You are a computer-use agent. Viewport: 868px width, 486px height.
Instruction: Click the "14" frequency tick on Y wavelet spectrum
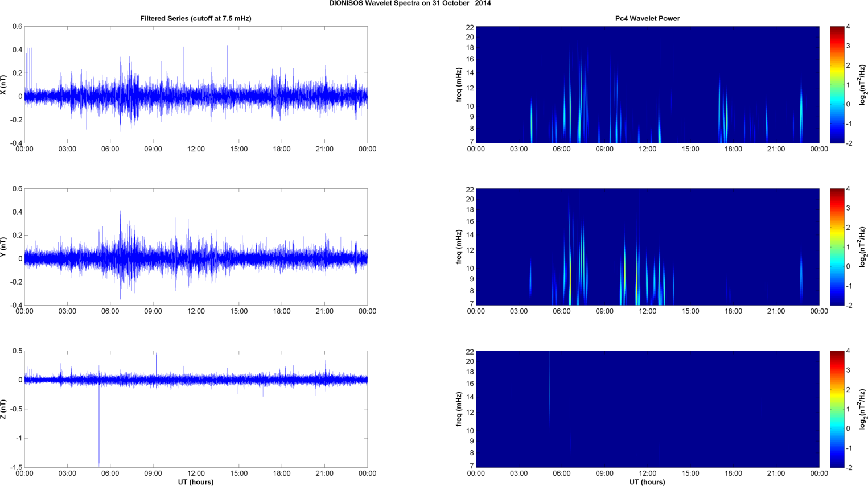point(470,235)
